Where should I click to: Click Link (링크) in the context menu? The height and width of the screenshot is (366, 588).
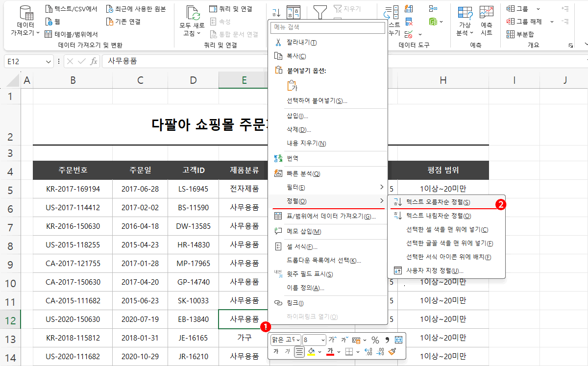[x=329, y=303]
